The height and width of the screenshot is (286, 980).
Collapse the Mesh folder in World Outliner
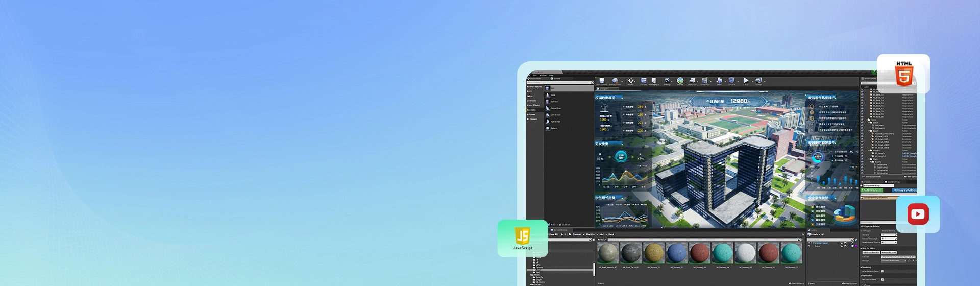(x=868, y=159)
